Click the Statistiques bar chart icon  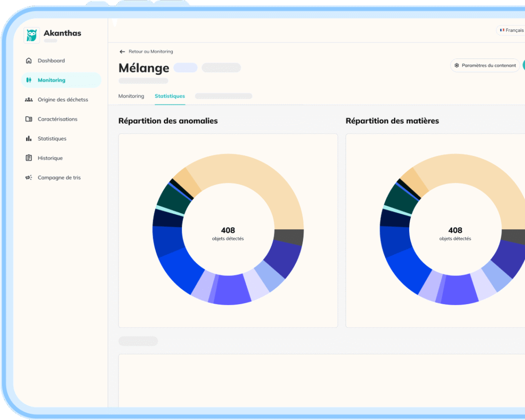tap(29, 138)
